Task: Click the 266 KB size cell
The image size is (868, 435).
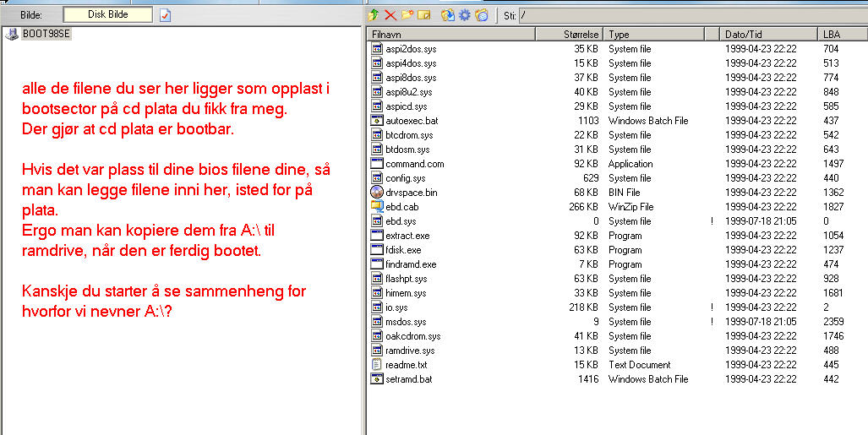Action: pyautogui.click(x=583, y=207)
